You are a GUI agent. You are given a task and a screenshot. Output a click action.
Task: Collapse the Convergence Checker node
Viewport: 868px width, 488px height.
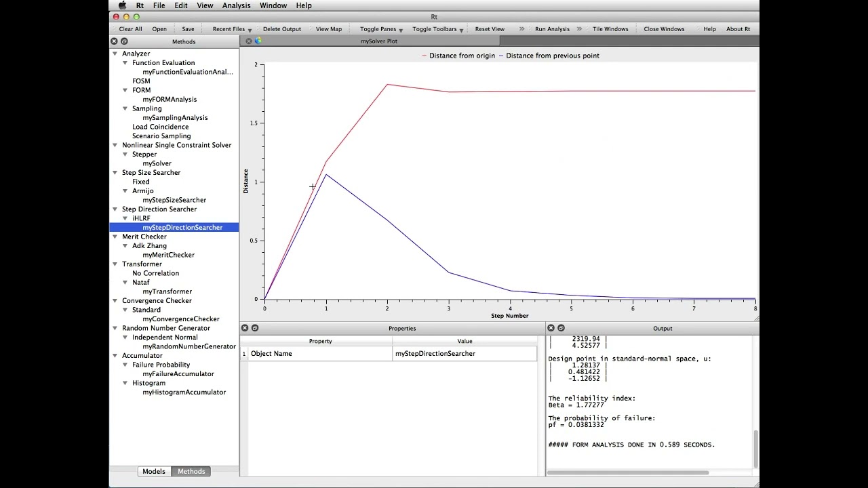tap(115, 301)
